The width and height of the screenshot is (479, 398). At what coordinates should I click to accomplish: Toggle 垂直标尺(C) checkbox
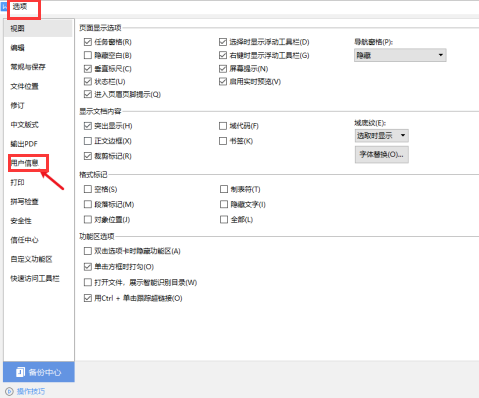[88, 69]
